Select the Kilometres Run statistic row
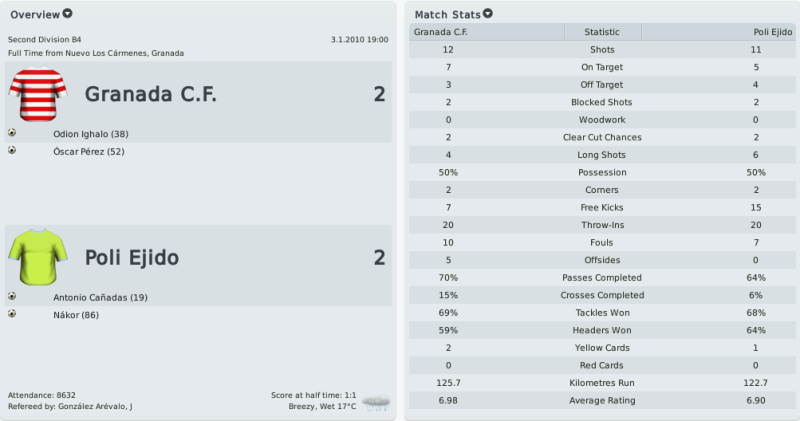Viewport: 800px width, 421px height. (602, 383)
